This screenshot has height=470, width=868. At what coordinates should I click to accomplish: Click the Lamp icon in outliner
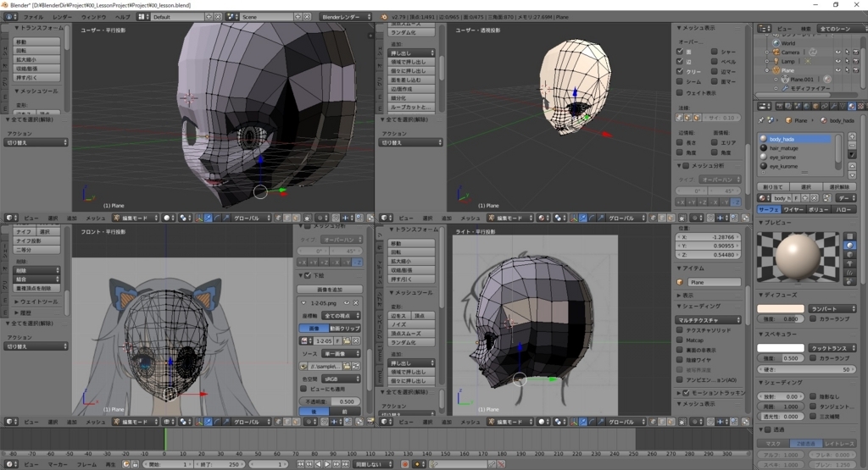(775, 61)
